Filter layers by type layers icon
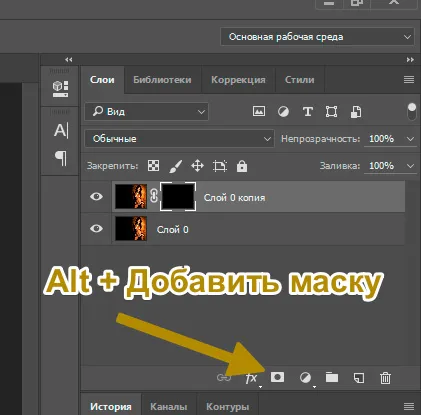 click(307, 112)
